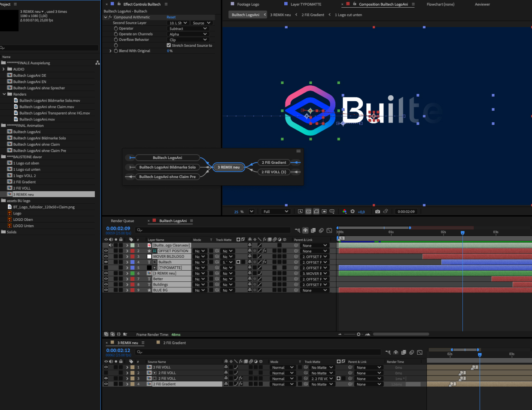Viewport: 532px width, 410px height.
Task: Open the Graph Editor
Action: point(329,230)
